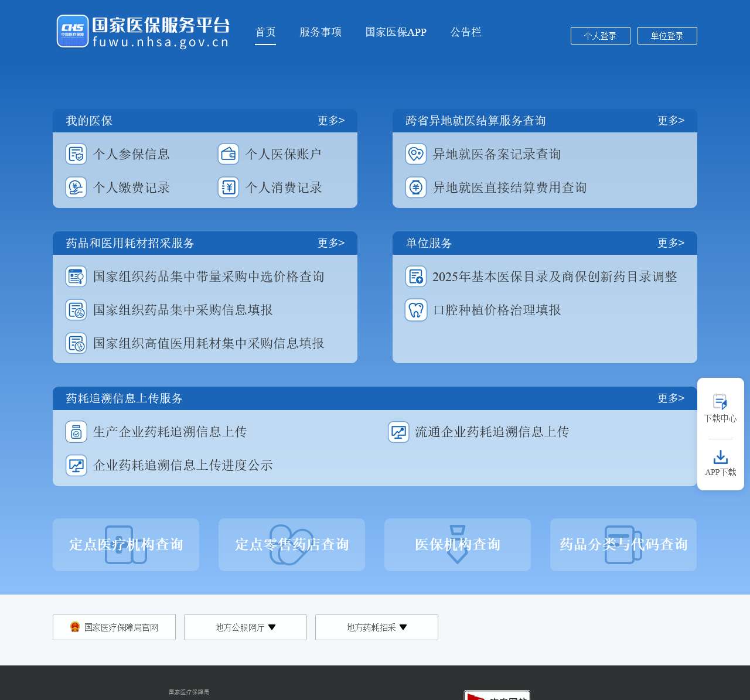The image size is (750, 700).
Task: Go to 国家医保APP page
Action: [x=396, y=32]
